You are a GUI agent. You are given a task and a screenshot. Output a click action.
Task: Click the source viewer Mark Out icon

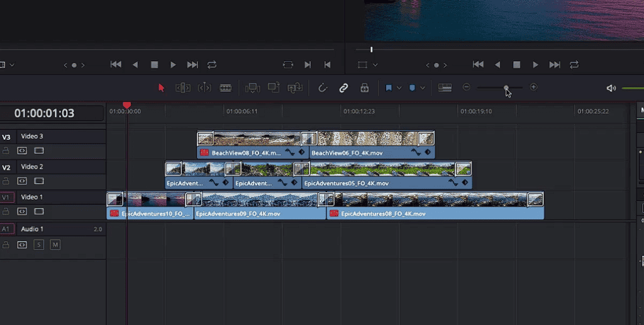327,65
